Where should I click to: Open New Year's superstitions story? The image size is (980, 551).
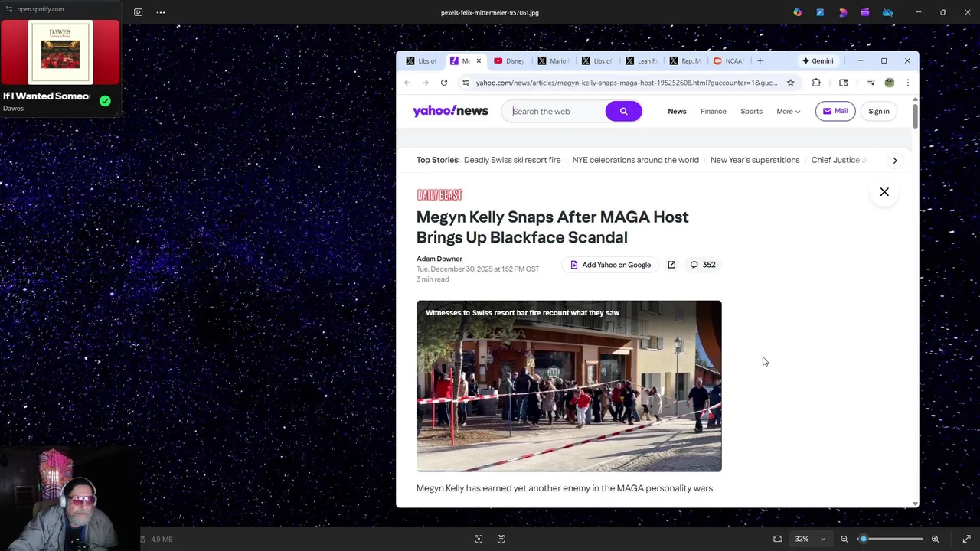755,160
